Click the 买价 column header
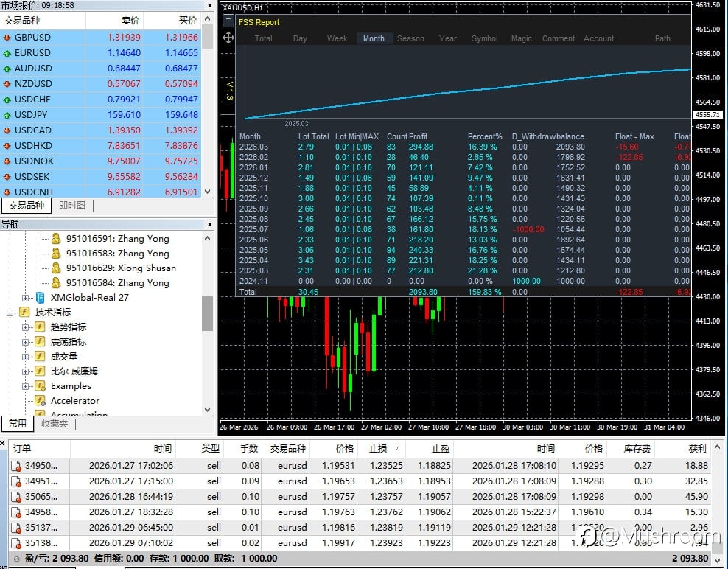The height and width of the screenshot is (569, 728). (172, 21)
